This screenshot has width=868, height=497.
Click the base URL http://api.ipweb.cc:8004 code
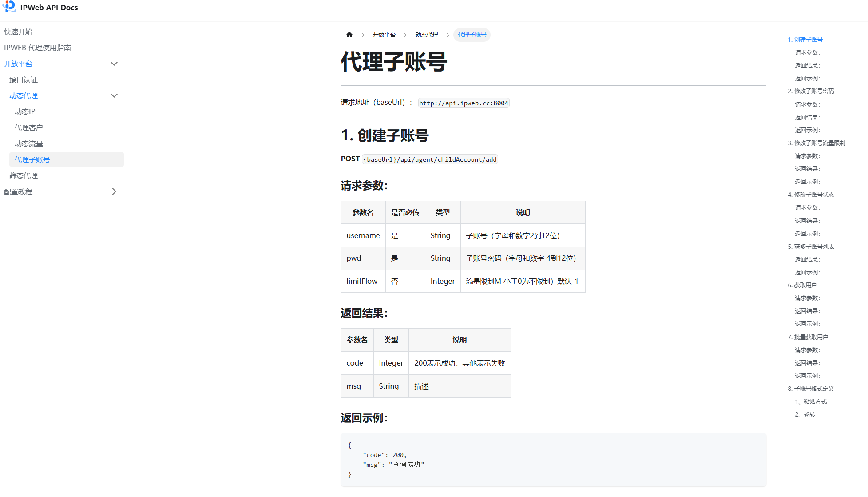click(464, 103)
